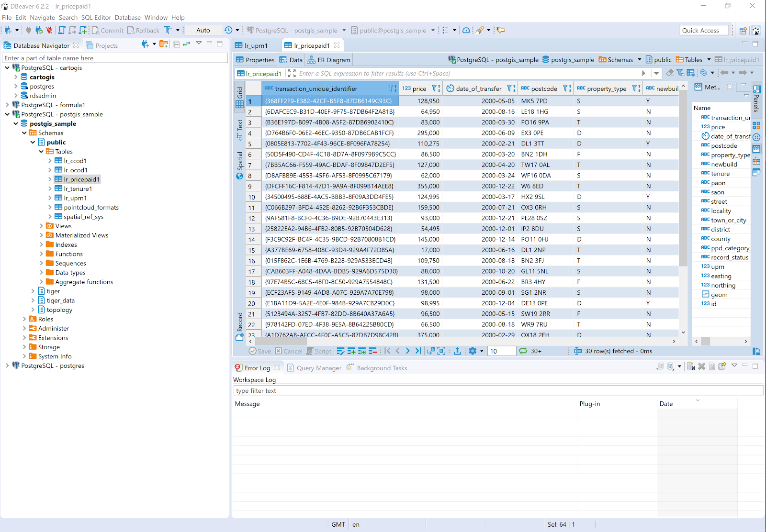Toggle the Panels side button

(x=756, y=99)
